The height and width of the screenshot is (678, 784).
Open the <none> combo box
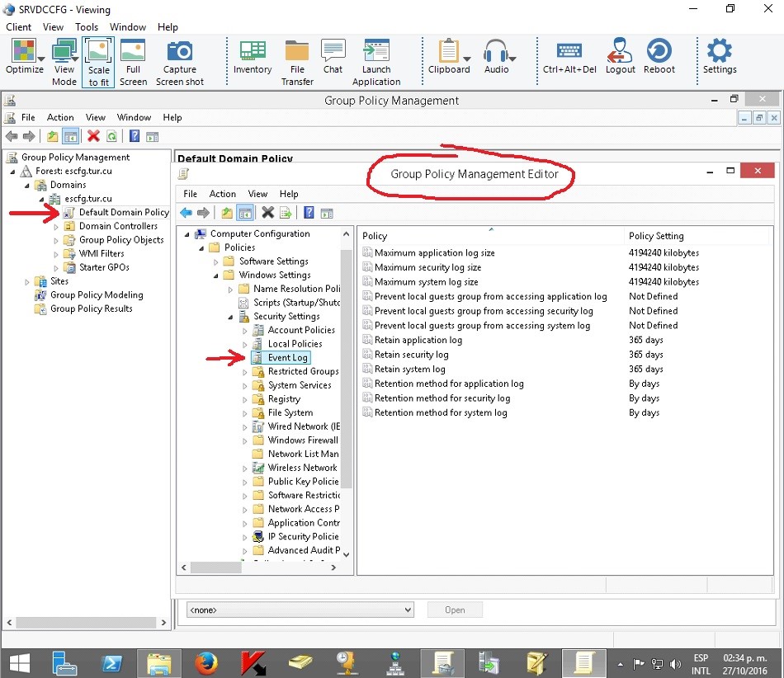[299, 610]
